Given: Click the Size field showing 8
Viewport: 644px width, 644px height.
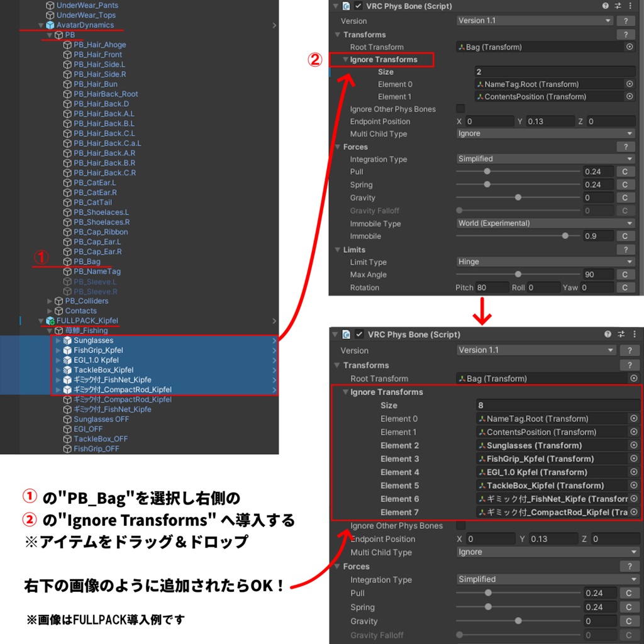Looking at the screenshot, I should coord(557,405).
